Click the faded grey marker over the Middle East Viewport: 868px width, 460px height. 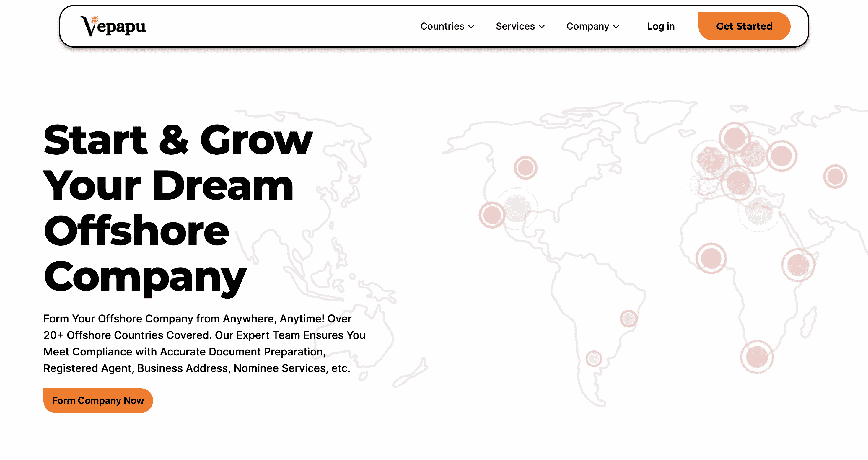[x=759, y=211]
